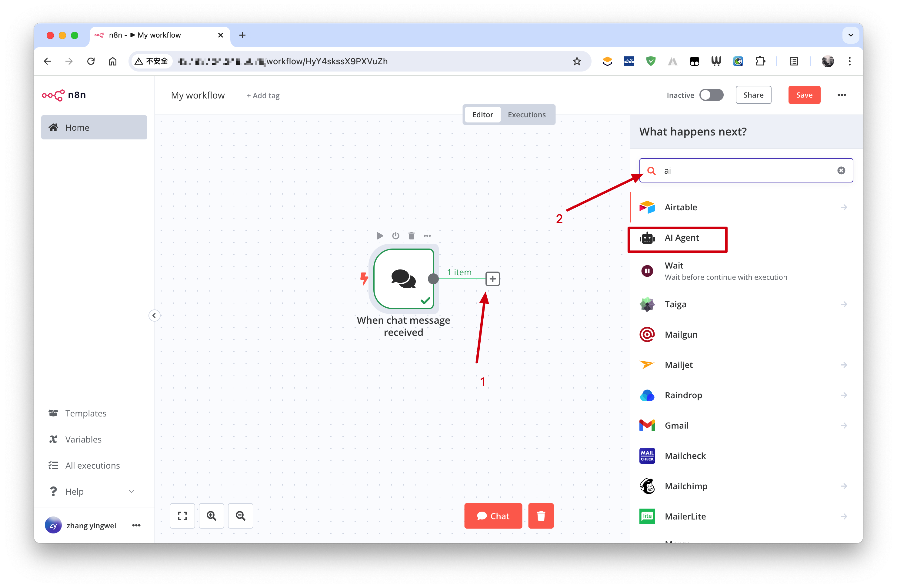The image size is (897, 588).
Task: Open the Chrome three-dot menu
Action: (x=849, y=61)
